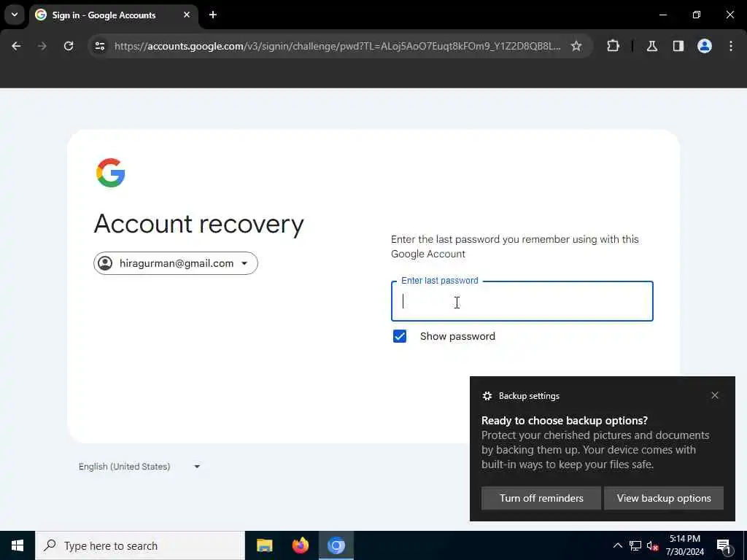The height and width of the screenshot is (560, 747).
Task: Open site information icon in address bar
Action: (99, 46)
